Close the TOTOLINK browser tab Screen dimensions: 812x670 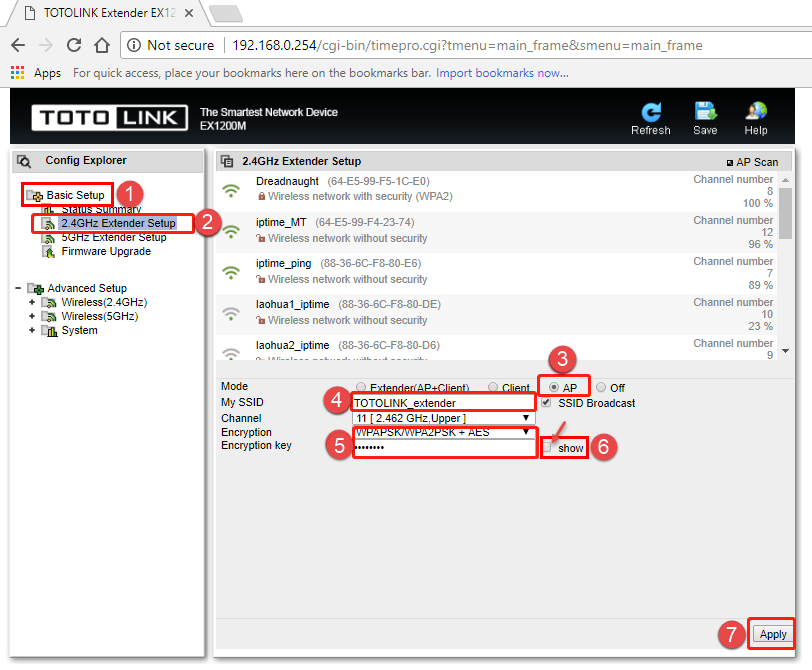[189, 13]
